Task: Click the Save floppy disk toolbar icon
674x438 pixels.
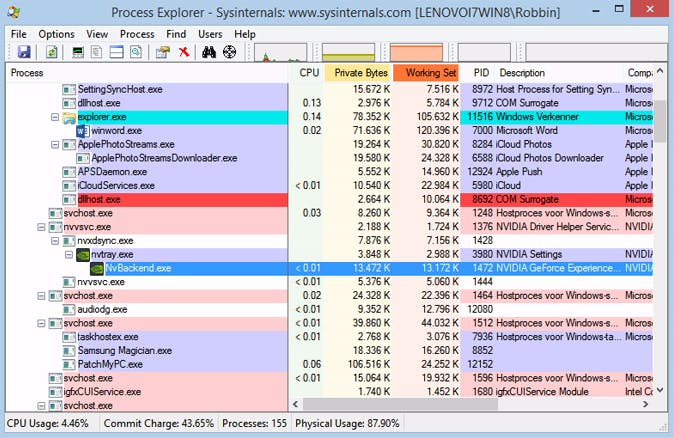Action: pyautogui.click(x=24, y=52)
